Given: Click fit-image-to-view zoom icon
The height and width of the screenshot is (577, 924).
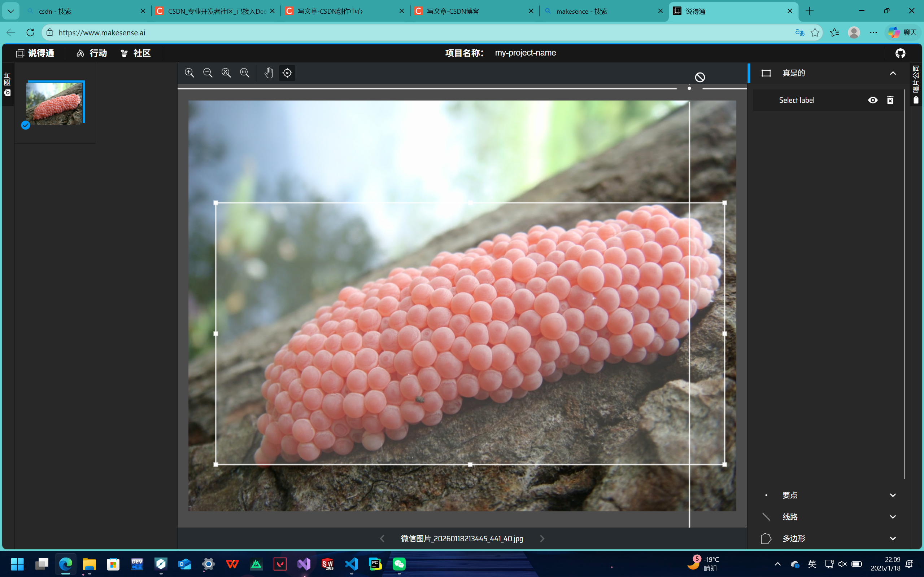Looking at the screenshot, I should (226, 73).
